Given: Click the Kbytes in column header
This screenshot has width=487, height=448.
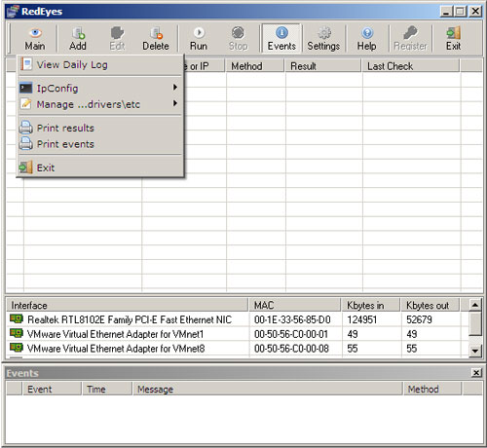Looking at the screenshot, I should tap(370, 305).
